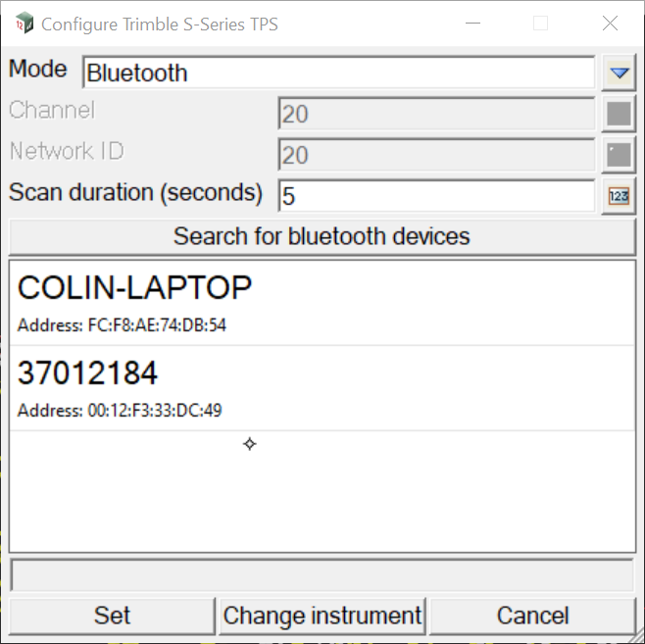This screenshot has width=645, height=644.
Task: Click the greyed-out Network ID input field
Action: click(x=436, y=155)
